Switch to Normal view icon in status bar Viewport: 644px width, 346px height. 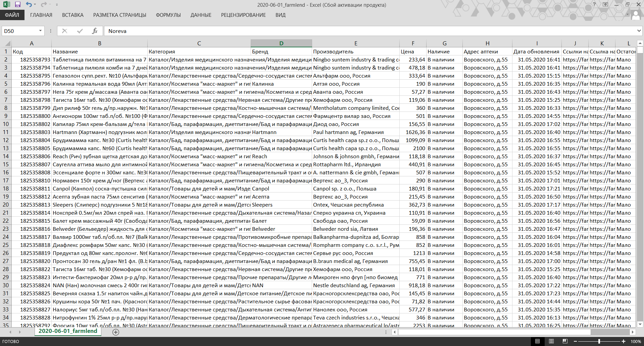tap(537, 341)
